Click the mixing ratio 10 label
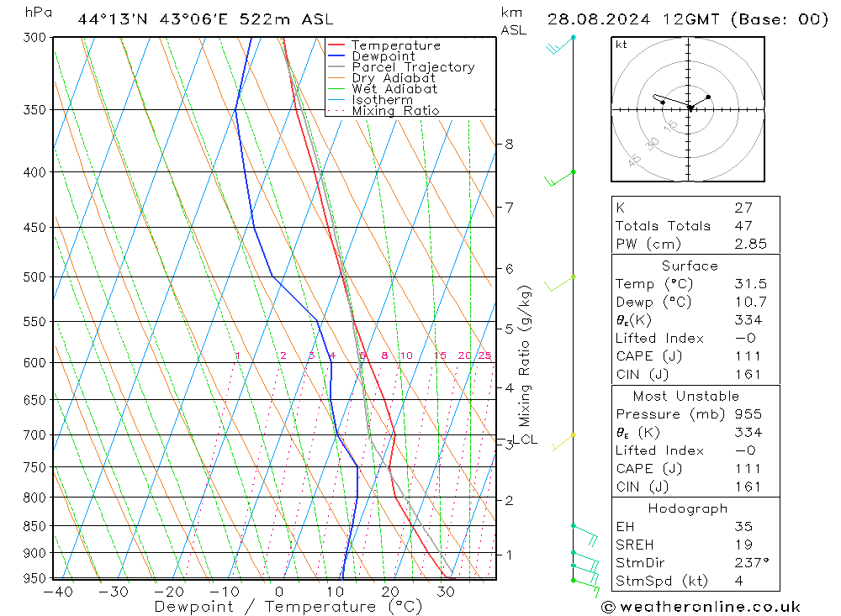Viewport: 841px width, 616px height. tap(406, 355)
